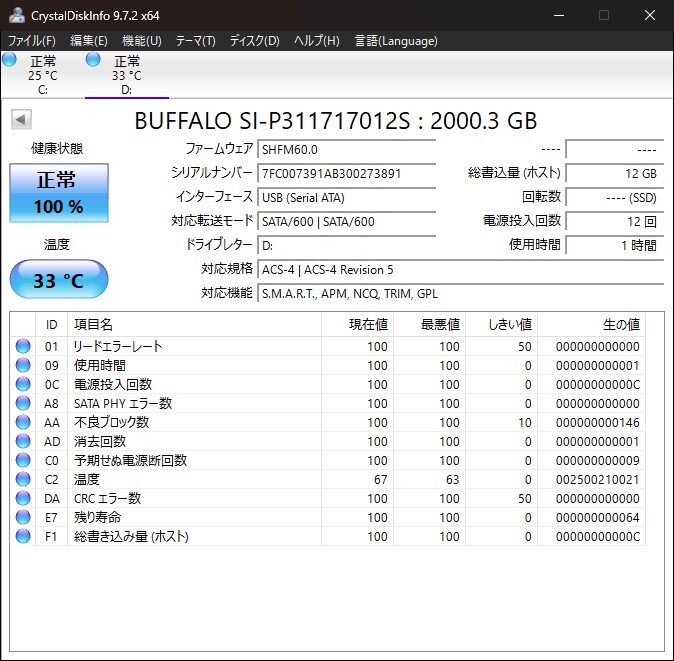Click the interface field USB (Serial ATA)
The width and height of the screenshot is (674, 661).
pos(346,198)
